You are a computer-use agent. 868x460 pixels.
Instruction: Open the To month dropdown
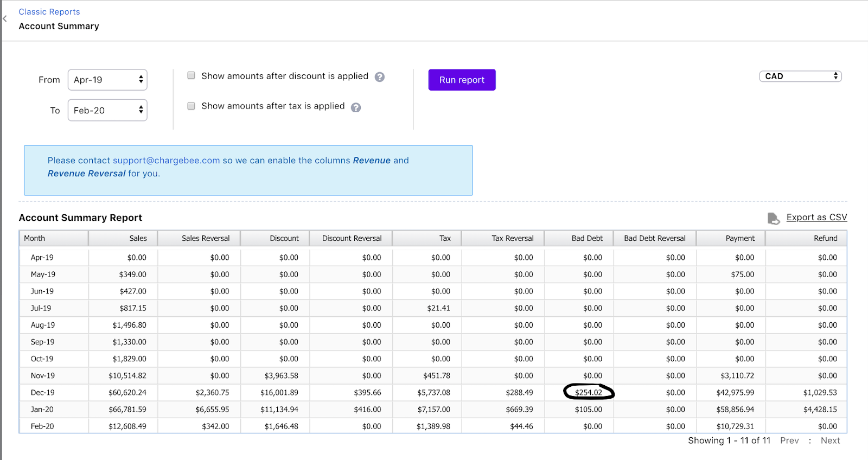tap(107, 110)
